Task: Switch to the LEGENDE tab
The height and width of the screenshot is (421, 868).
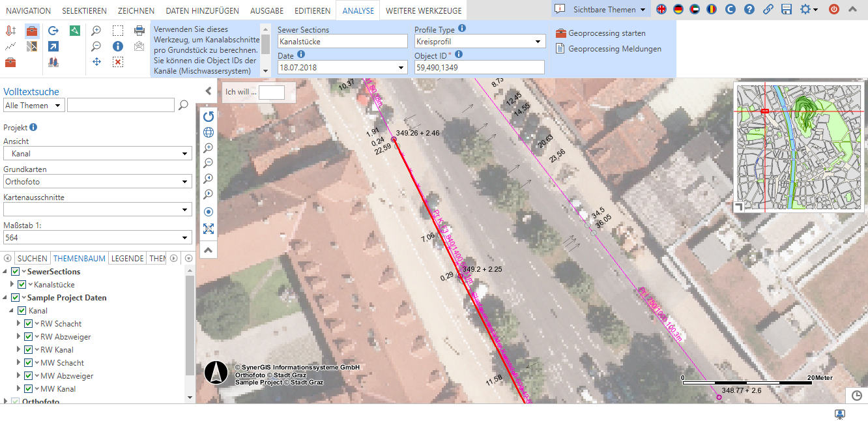Action: pos(127,259)
